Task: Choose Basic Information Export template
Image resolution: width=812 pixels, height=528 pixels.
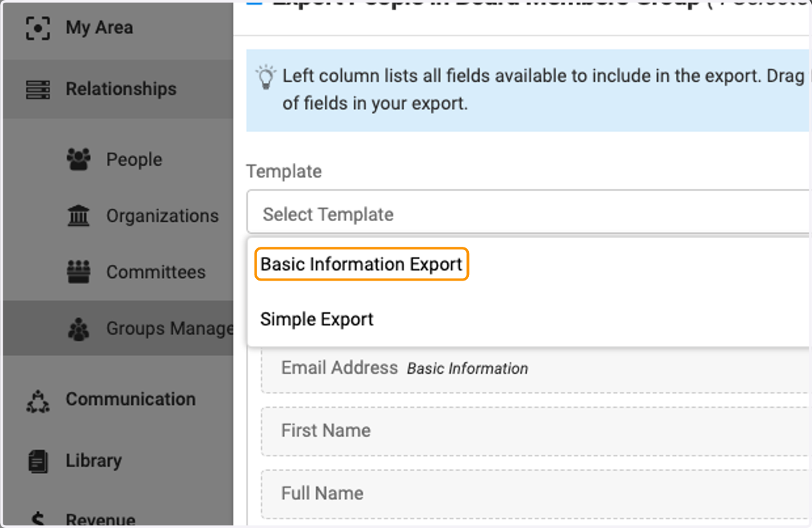Action: click(361, 264)
